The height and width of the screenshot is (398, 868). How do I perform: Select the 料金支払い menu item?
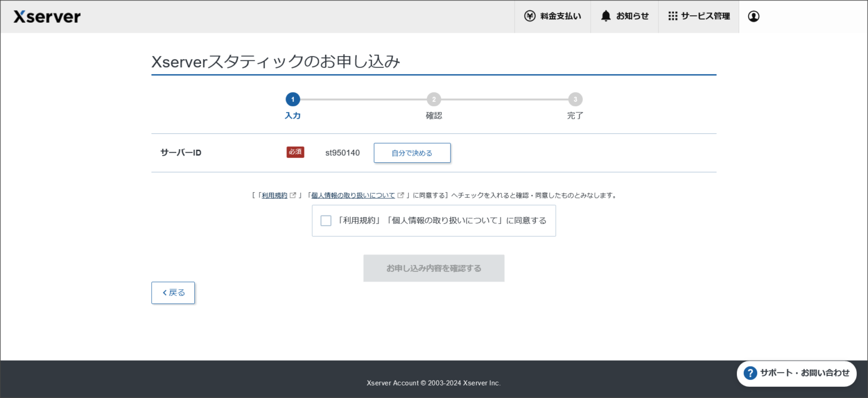552,16
